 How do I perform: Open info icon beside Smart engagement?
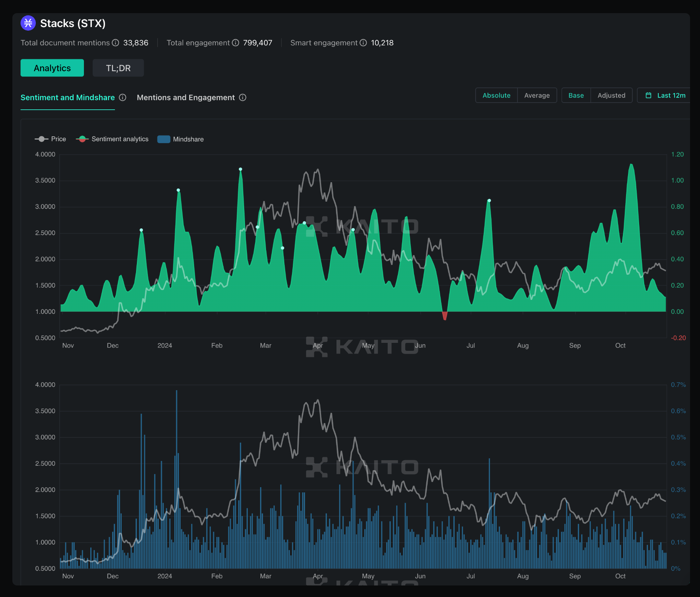[363, 43]
